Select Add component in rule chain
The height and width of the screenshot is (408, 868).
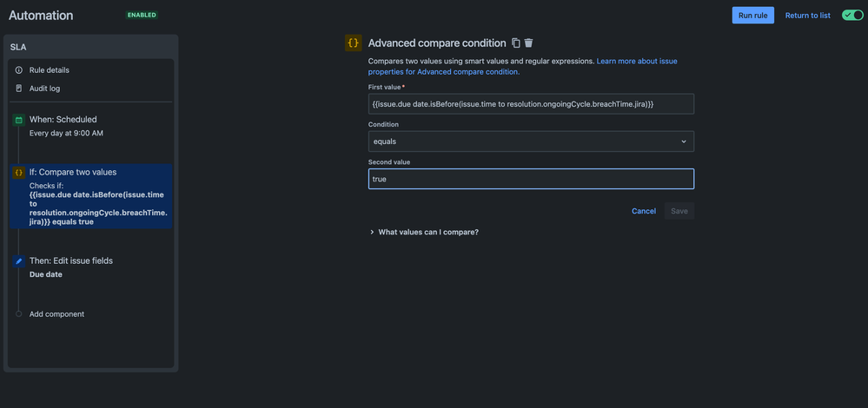[x=56, y=314]
